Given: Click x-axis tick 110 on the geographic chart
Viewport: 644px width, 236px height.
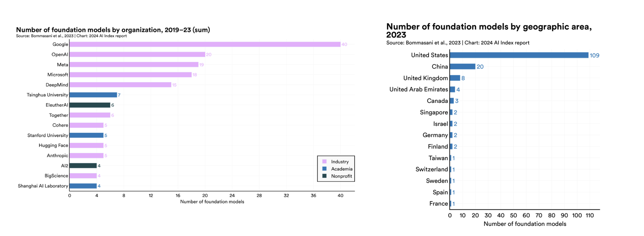Looking at the screenshot, I should [590, 215].
